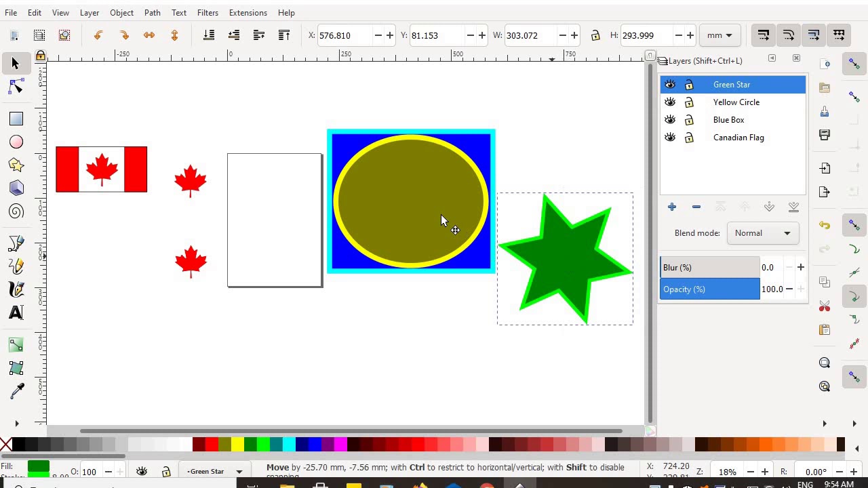868x488 pixels.
Task: Click Select all in all layers icon
Action: [x=39, y=35]
